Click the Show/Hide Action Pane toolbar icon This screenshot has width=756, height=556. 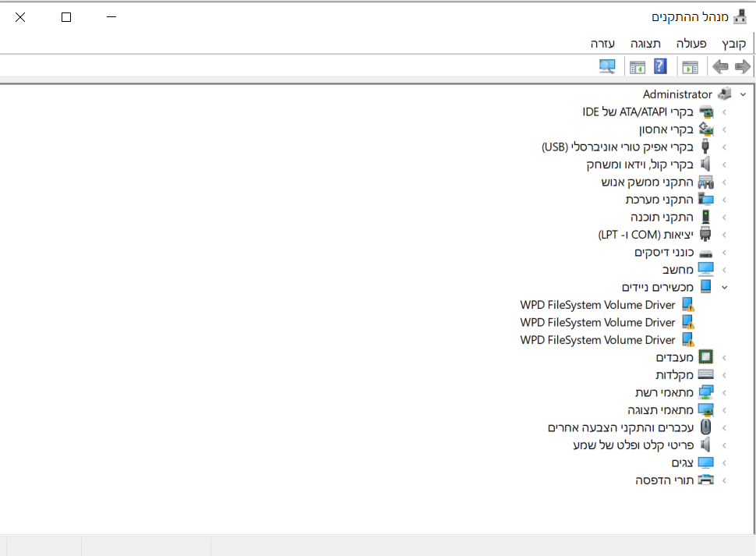[637, 66]
